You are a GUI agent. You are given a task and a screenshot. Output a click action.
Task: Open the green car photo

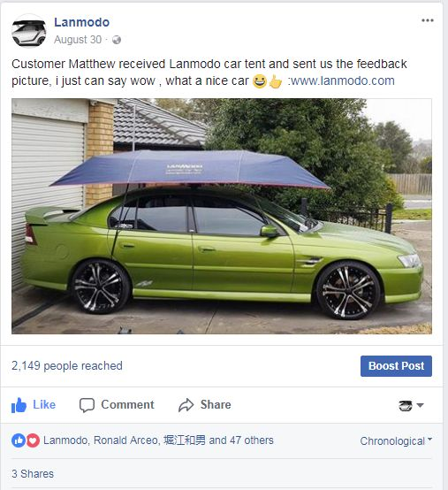click(222, 216)
